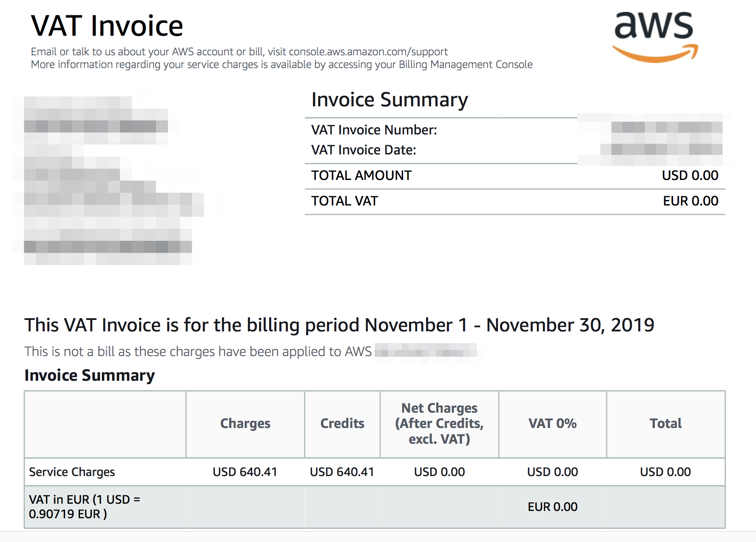The width and height of the screenshot is (756, 542).
Task: Click the VAT Invoice title
Action: (x=107, y=26)
